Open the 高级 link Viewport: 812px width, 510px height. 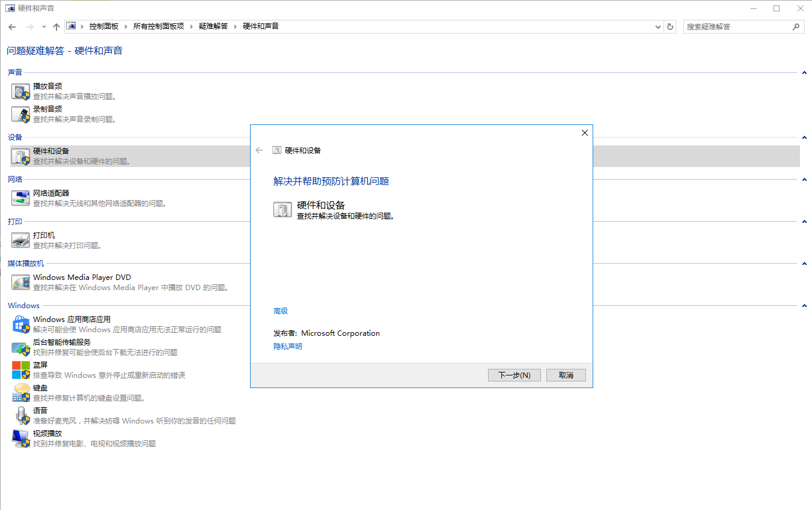tap(281, 311)
